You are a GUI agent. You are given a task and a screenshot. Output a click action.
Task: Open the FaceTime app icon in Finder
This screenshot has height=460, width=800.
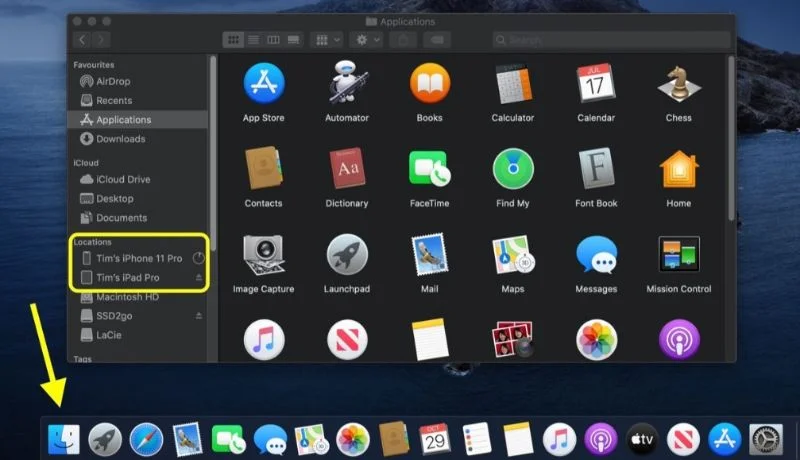click(x=430, y=168)
